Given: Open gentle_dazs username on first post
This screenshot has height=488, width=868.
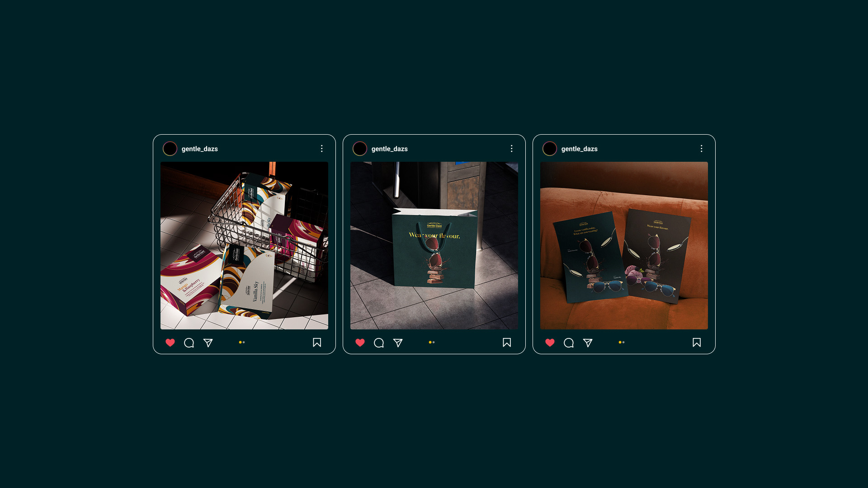Looking at the screenshot, I should pyautogui.click(x=199, y=149).
